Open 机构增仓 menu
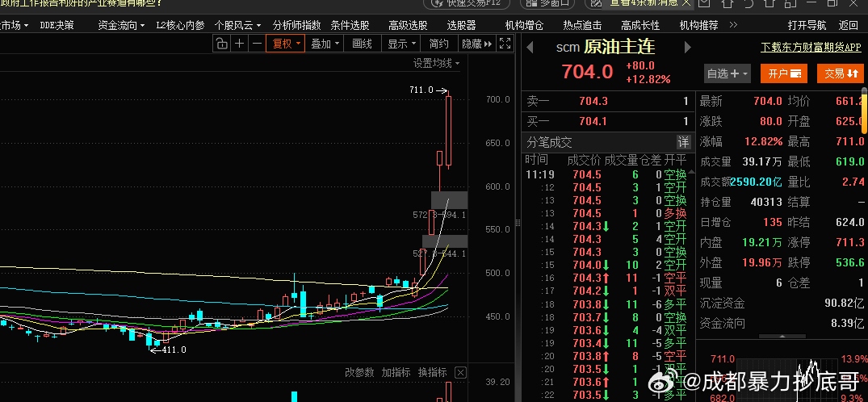This screenshot has height=402, width=868. click(x=524, y=25)
